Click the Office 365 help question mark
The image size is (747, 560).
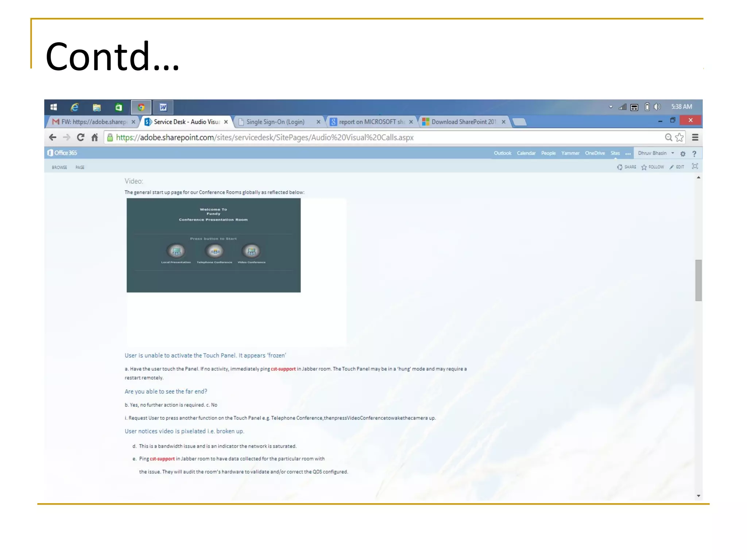point(694,154)
